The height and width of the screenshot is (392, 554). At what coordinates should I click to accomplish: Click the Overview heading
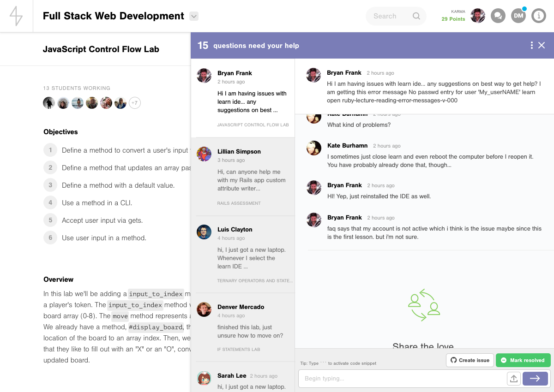click(59, 279)
